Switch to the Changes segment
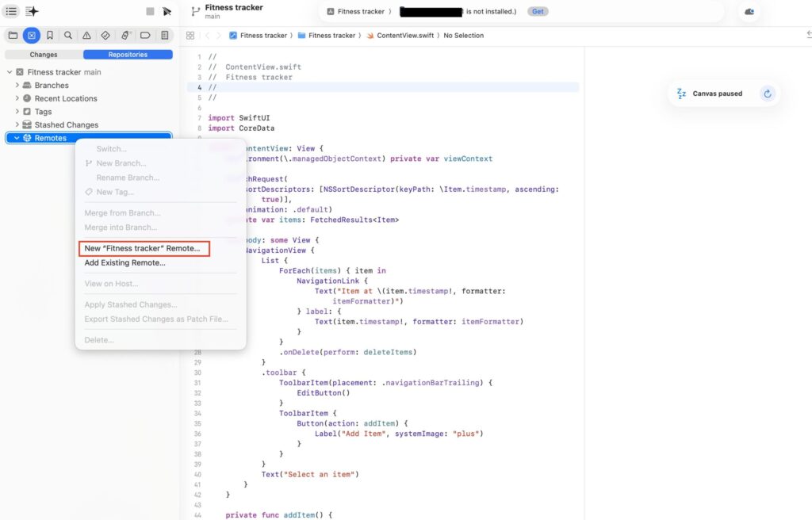This screenshot has height=520, width=812. coord(44,55)
